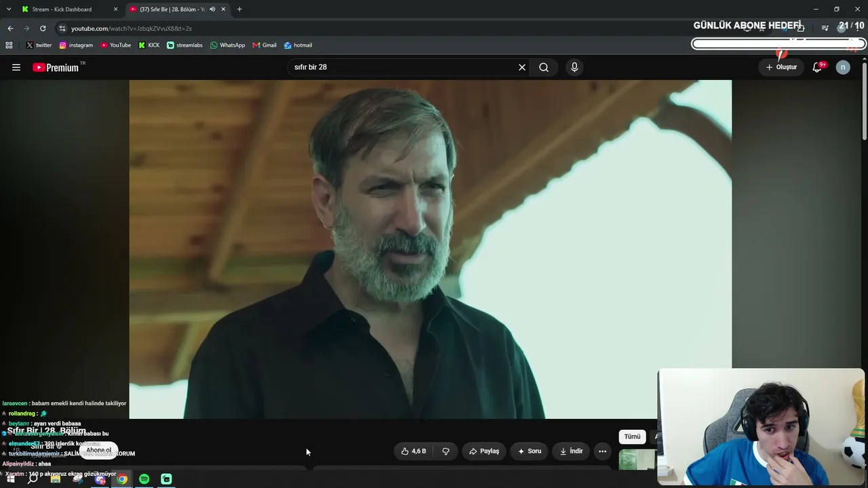Download the video with İndir

click(x=571, y=451)
